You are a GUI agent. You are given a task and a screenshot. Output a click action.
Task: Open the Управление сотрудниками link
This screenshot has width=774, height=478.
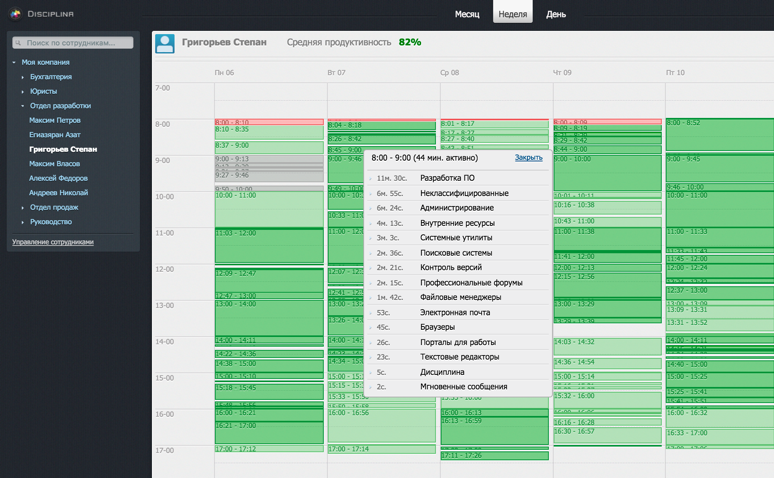click(x=52, y=242)
